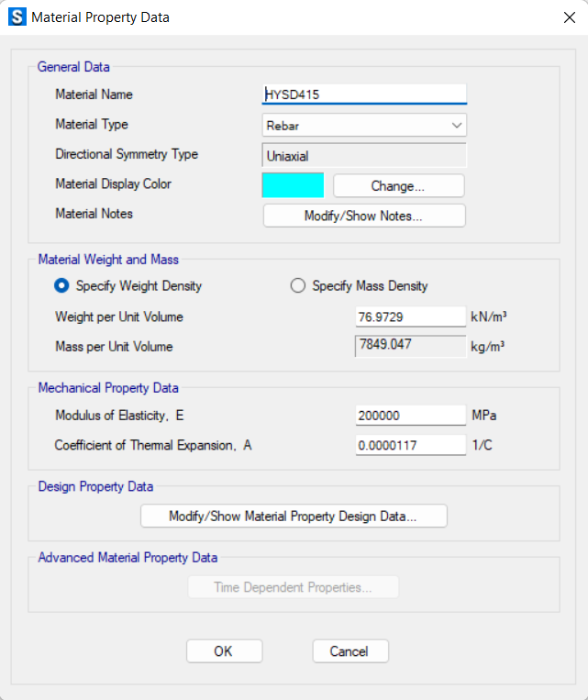This screenshot has width=588, height=700.
Task: Click the Specify Weight Density label text
Action: pos(139,285)
